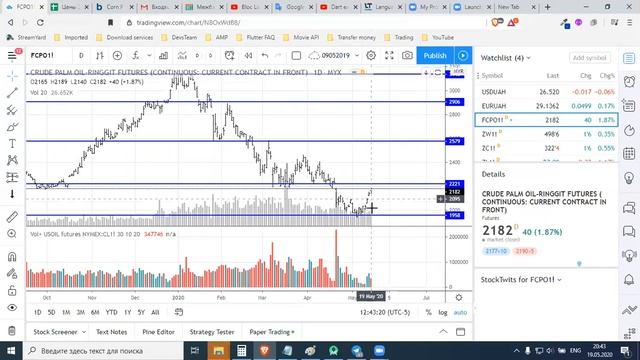Hide all drawing tools with eye icon
Viewport: 640px width, 360px height.
(x=12, y=307)
